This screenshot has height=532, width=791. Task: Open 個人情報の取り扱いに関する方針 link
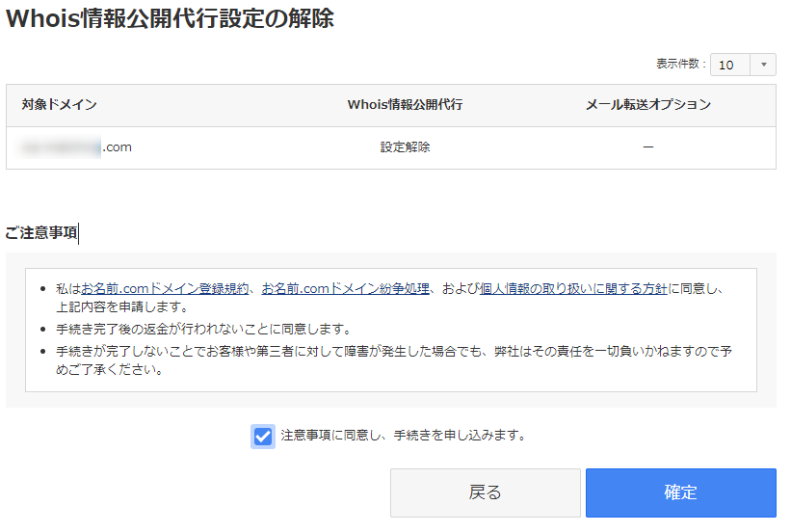pyautogui.click(x=573, y=289)
